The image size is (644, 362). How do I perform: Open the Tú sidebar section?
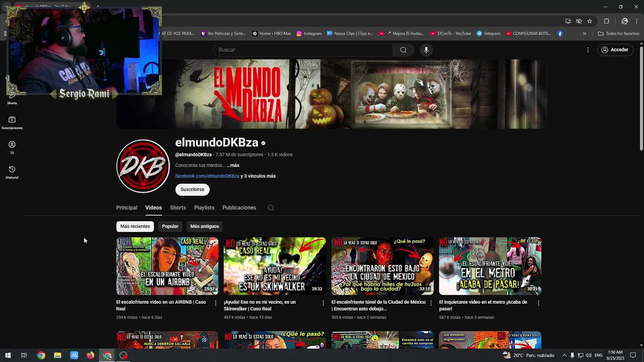tap(12, 147)
